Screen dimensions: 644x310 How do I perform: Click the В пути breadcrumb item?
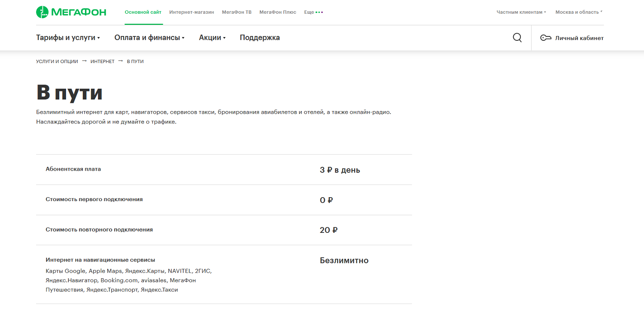pos(135,62)
